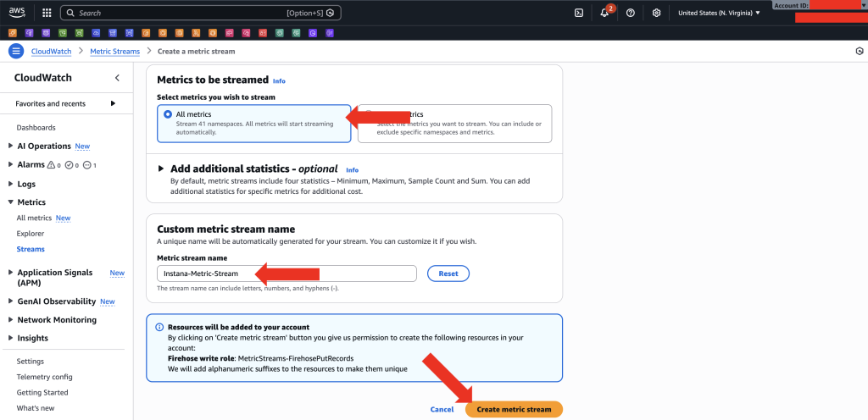The height and width of the screenshot is (420, 868).
Task: Open All metrics under Metrics in sidebar
Action: coord(34,218)
